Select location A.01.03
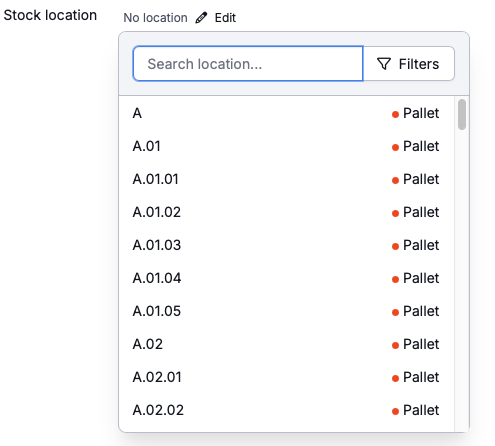The height and width of the screenshot is (446, 495). (x=287, y=245)
